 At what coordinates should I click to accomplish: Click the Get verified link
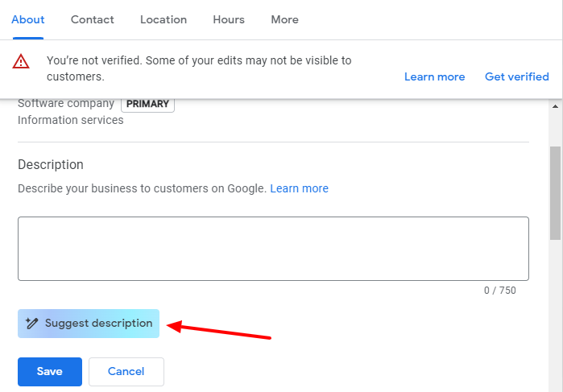point(516,76)
